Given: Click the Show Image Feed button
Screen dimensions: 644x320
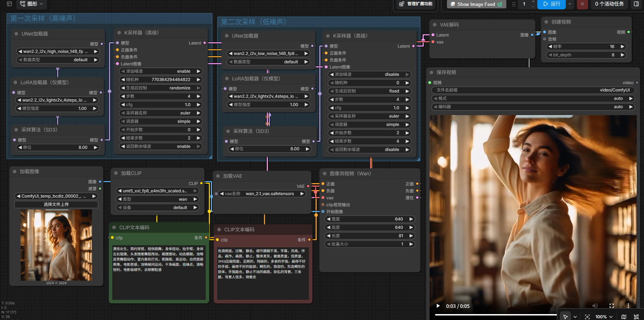Looking at the screenshot, I should [x=476, y=4].
